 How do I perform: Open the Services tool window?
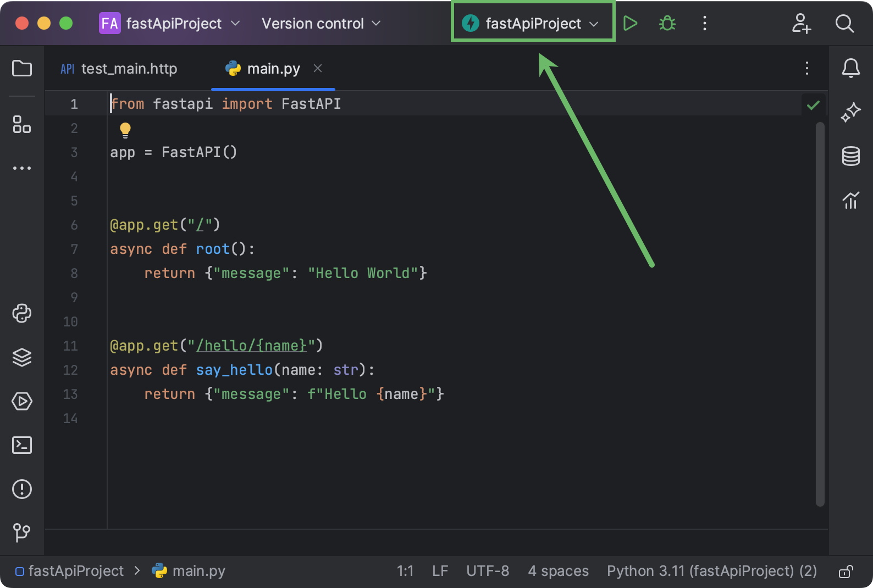click(22, 401)
